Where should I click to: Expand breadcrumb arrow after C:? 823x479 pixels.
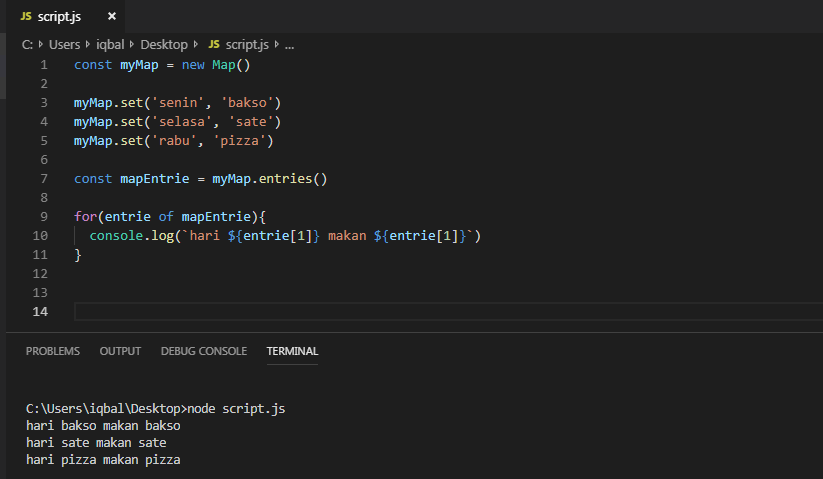click(41, 45)
